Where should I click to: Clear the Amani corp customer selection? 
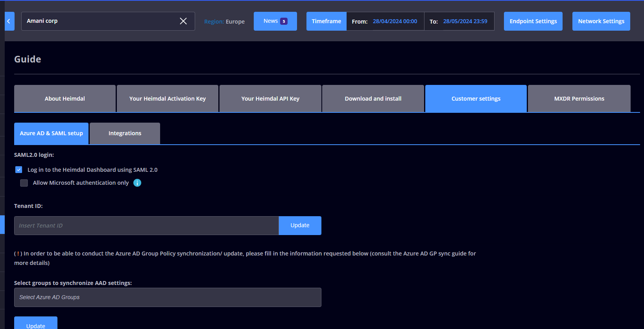183,21
